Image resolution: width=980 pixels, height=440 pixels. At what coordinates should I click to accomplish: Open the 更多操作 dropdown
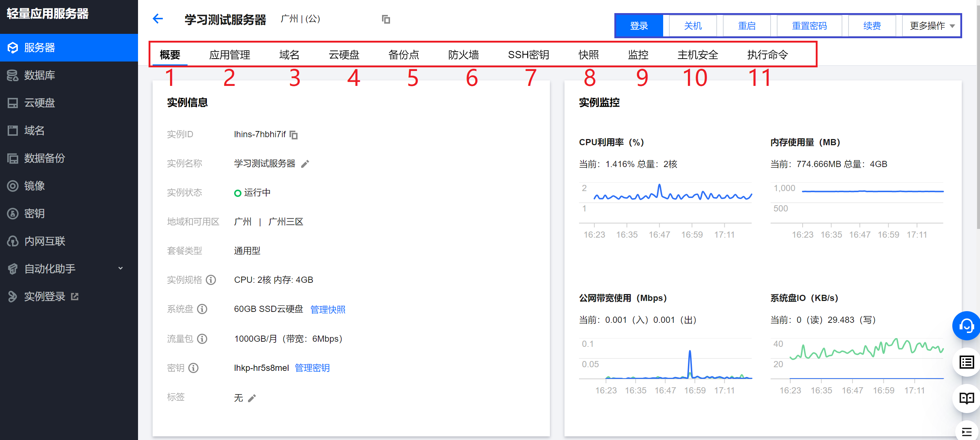coord(932,26)
